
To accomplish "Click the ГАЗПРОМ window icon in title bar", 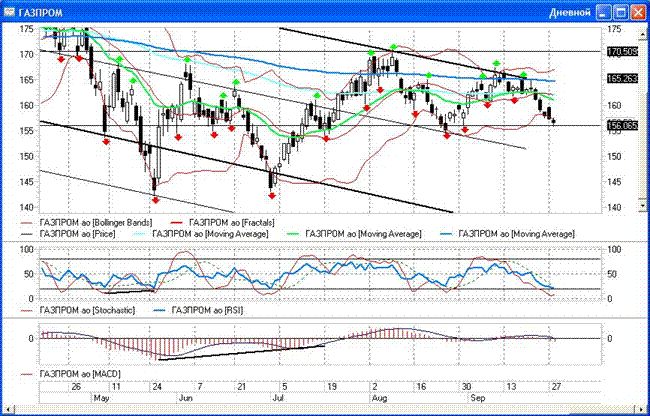I will click(x=10, y=12).
